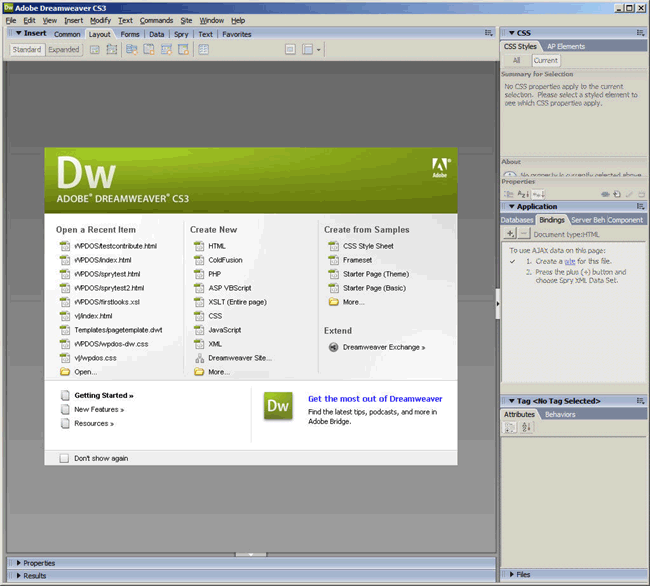Click the green Dw Adobe Bridge icon
The image size is (650, 586).
278,405
